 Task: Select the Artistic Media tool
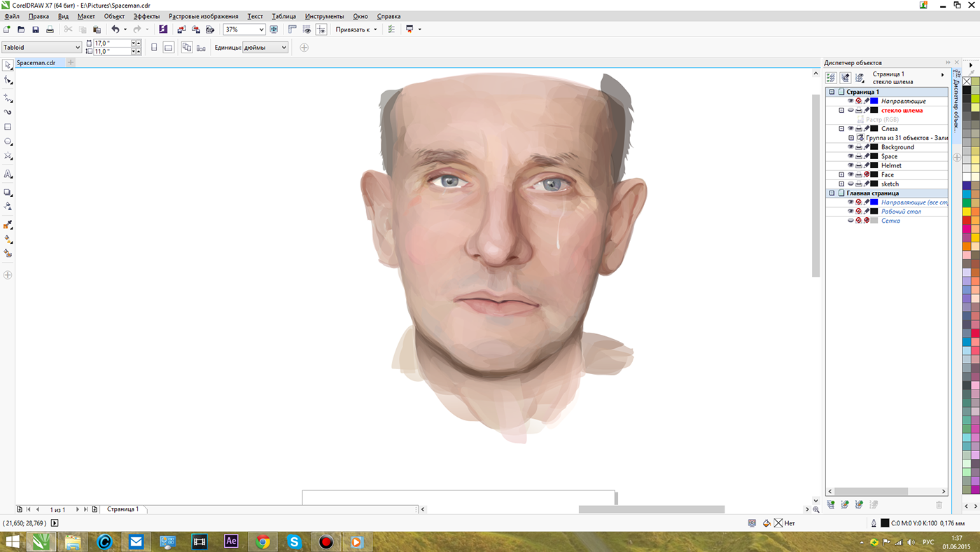[x=8, y=112]
